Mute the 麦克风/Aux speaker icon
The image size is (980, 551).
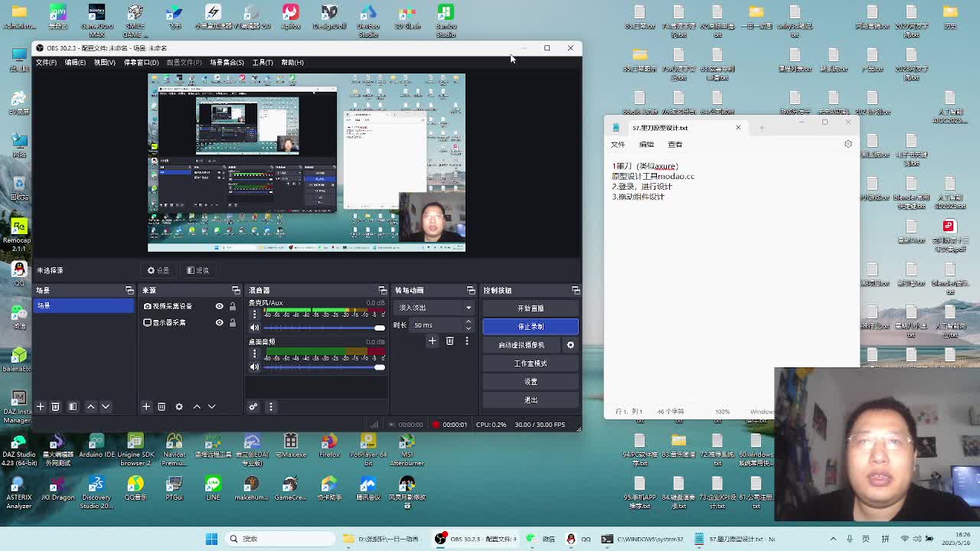coord(254,328)
